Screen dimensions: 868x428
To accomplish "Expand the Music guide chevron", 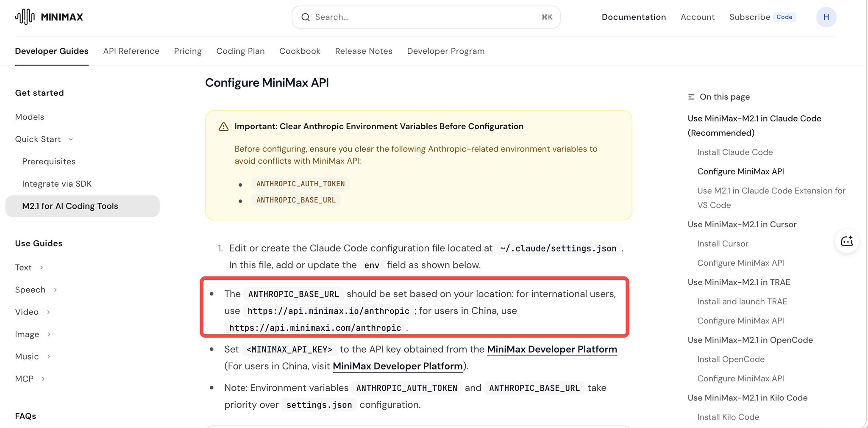I will (x=49, y=356).
